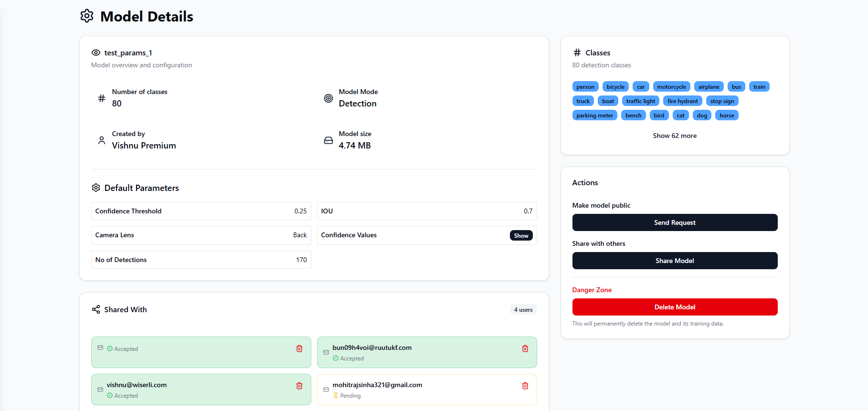Click the Confidence Threshold field
868x411 pixels.
click(x=201, y=211)
